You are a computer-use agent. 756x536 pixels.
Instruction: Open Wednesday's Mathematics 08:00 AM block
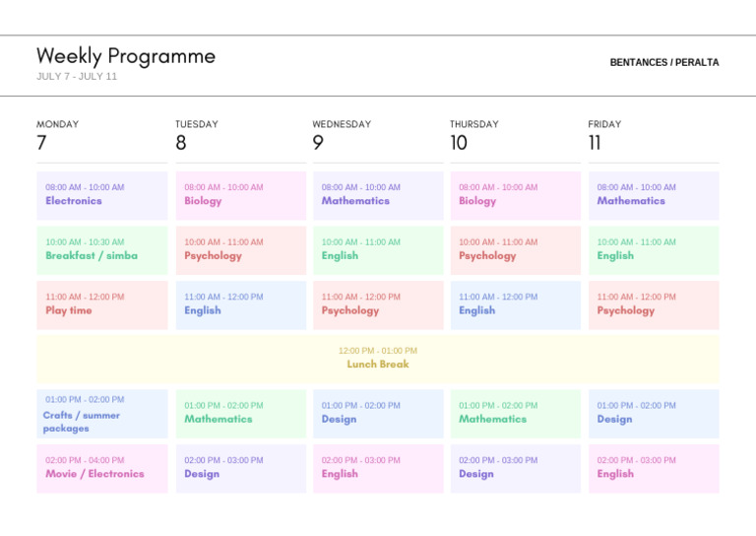click(378, 195)
